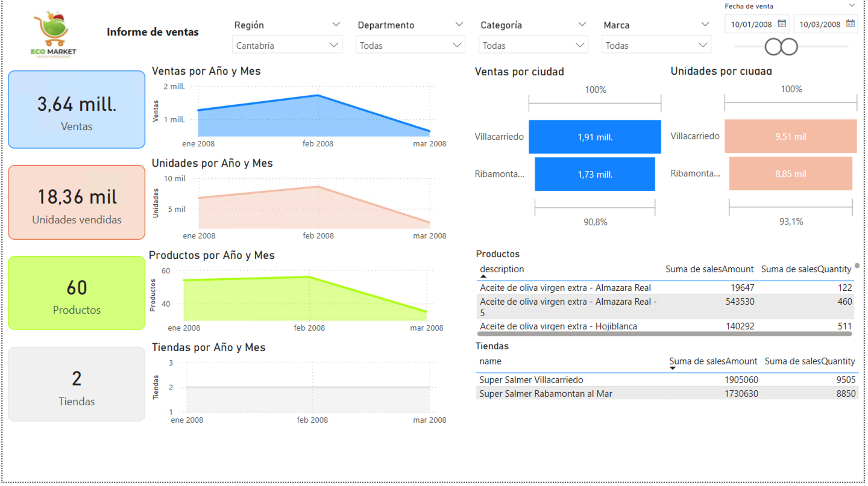The width and height of the screenshot is (868, 486).
Task: Open the Región dropdown showing Cantabria
Action: point(287,45)
